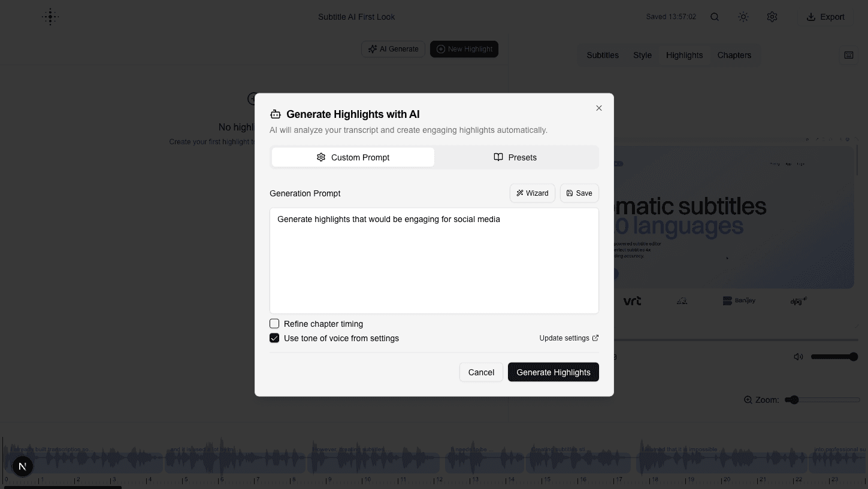Open the Highlights tab

click(684, 54)
